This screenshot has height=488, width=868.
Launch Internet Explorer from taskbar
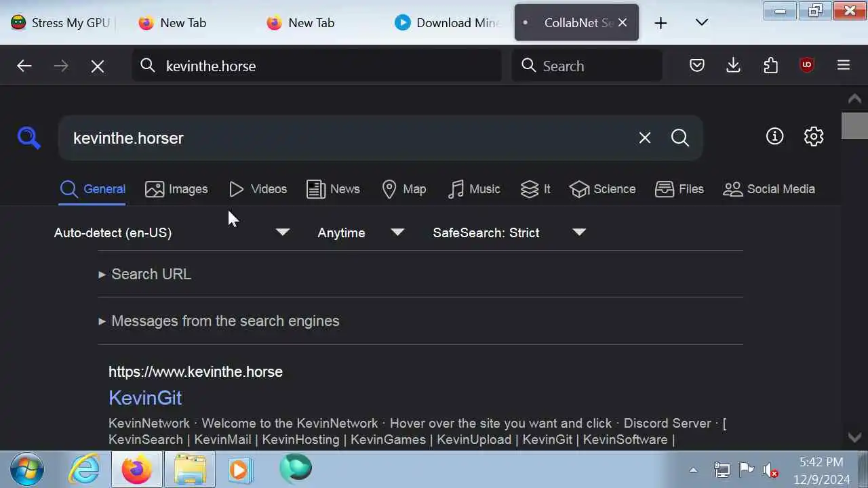point(85,469)
